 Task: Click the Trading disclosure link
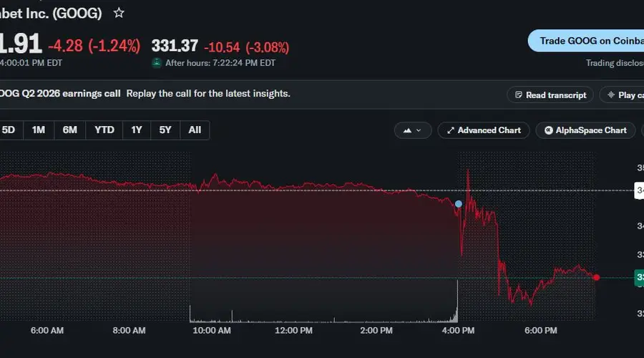pyautogui.click(x=615, y=63)
